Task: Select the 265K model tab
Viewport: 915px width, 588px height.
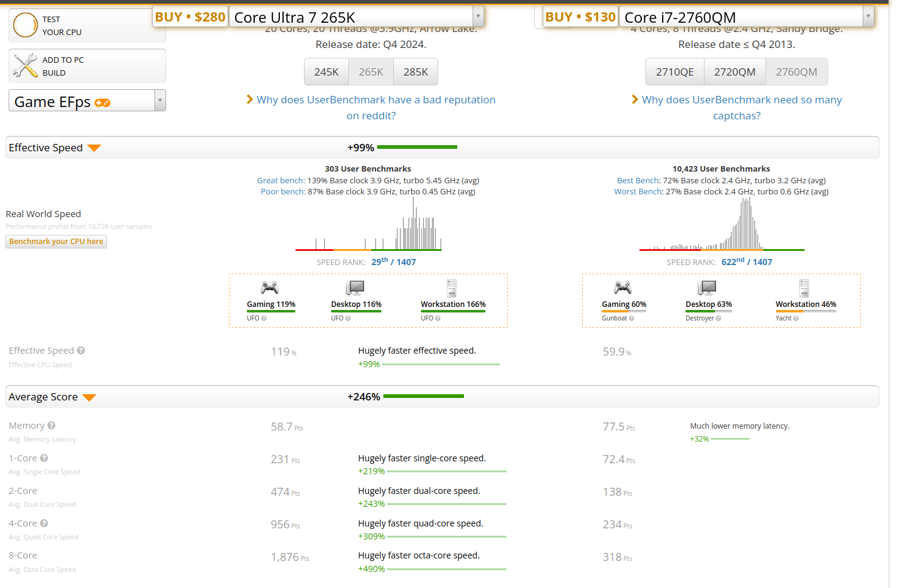Action: [371, 72]
